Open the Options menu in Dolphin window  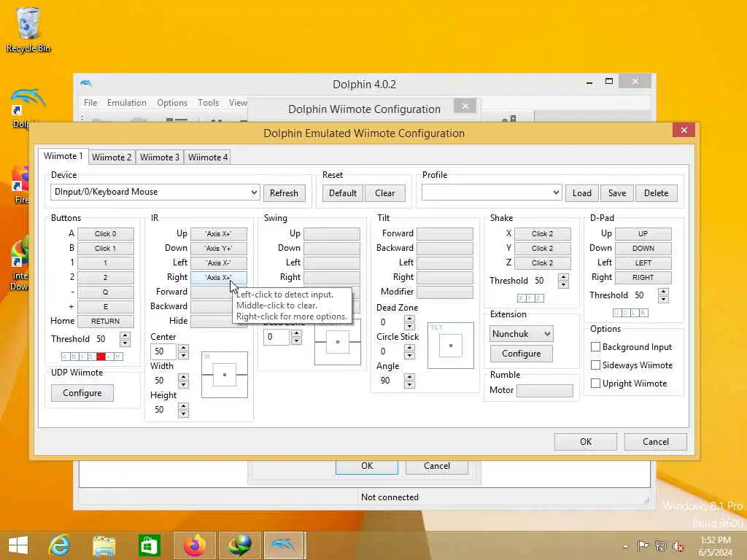(172, 103)
